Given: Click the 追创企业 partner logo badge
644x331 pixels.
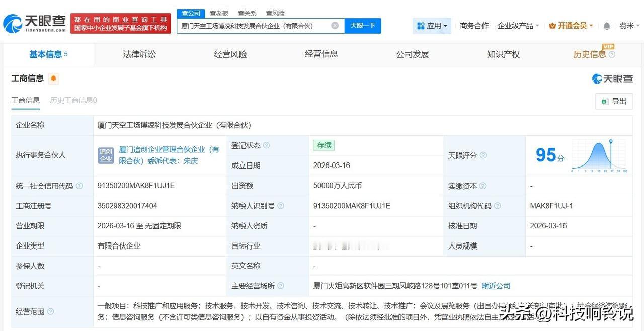Looking at the screenshot, I should click(106, 155).
